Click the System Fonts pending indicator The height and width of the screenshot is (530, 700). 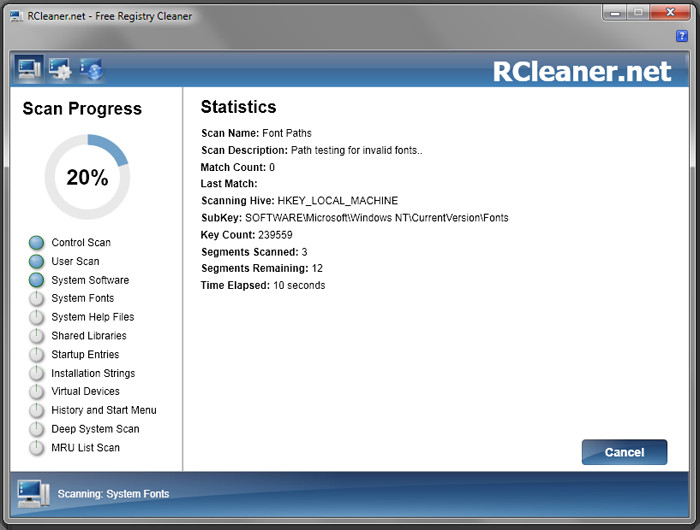click(x=37, y=299)
